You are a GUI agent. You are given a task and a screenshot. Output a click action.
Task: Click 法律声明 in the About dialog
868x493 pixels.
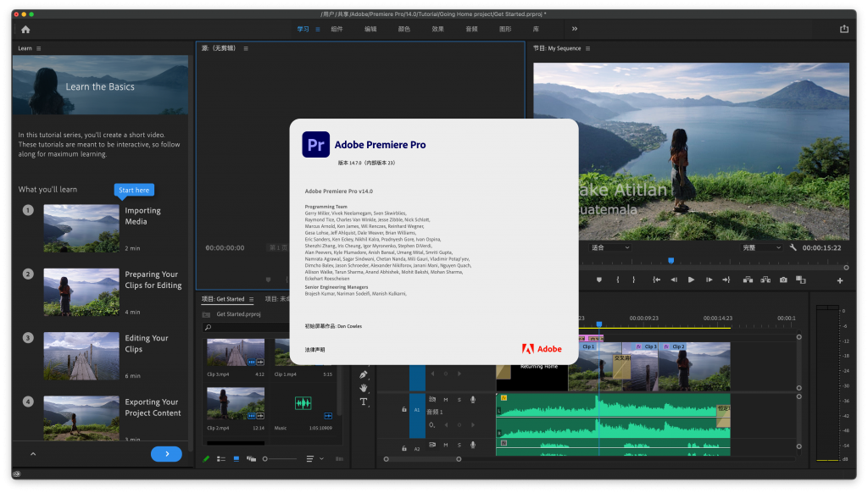coord(315,350)
